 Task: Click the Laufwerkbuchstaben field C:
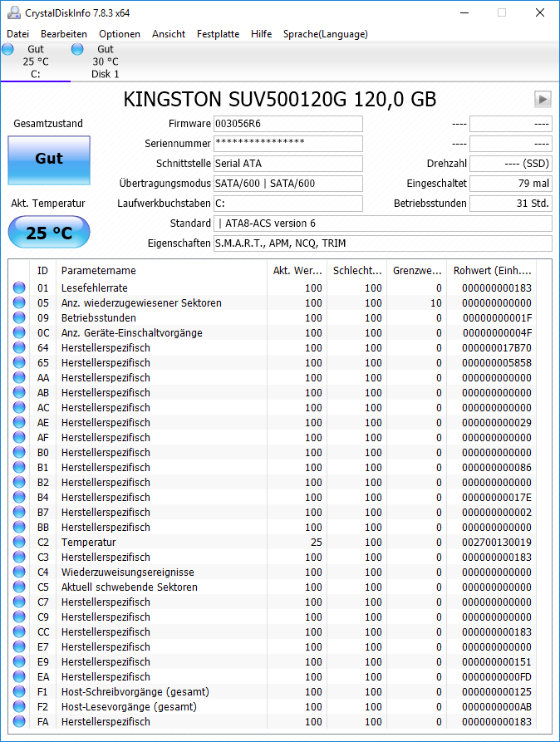point(287,203)
